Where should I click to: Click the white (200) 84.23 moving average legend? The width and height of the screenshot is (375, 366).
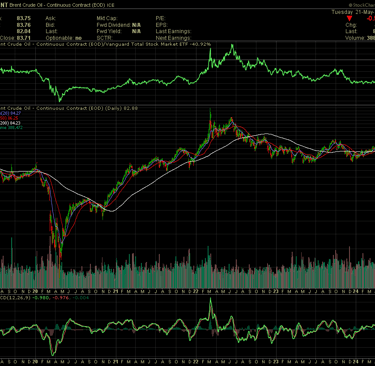coord(10,123)
